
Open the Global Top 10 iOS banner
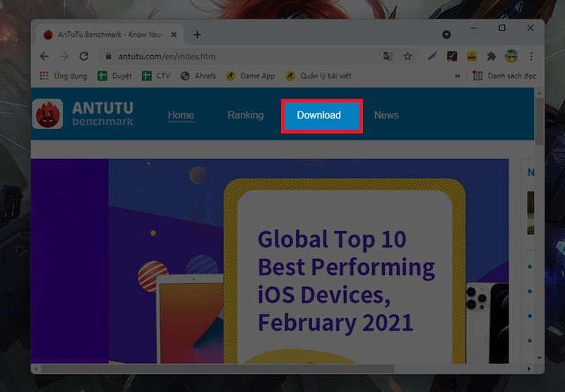pyautogui.click(x=270, y=261)
